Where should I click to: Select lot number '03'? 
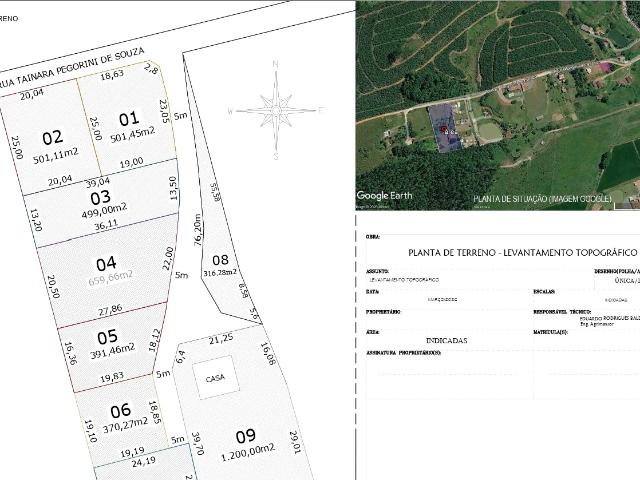100,198
